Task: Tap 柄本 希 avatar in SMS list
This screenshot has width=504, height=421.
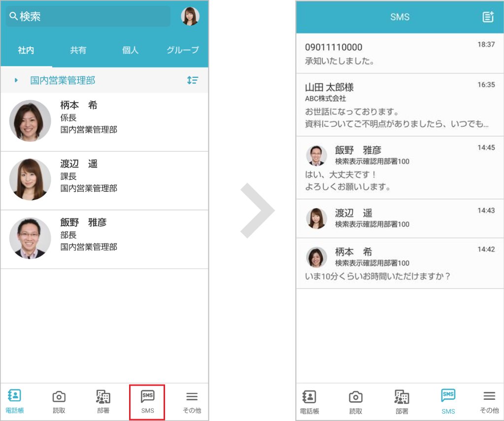Action: (x=316, y=257)
